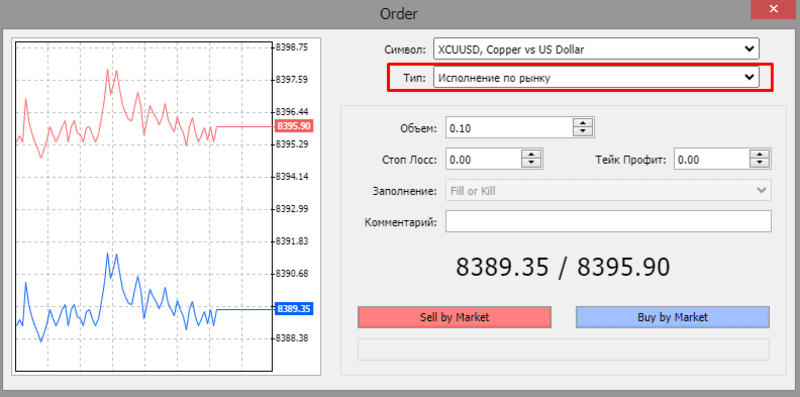Click the red 8395.90 ask price label
800x397 pixels.
pyautogui.click(x=294, y=126)
